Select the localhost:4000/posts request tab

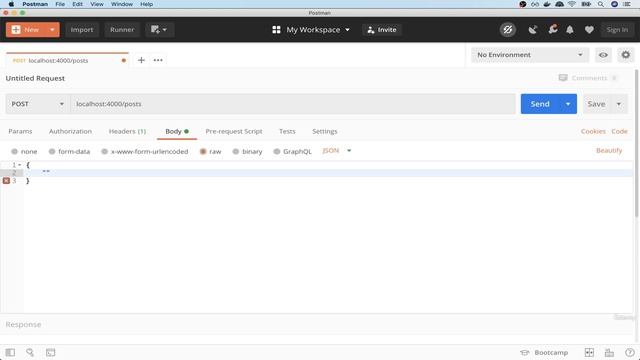coord(67,60)
